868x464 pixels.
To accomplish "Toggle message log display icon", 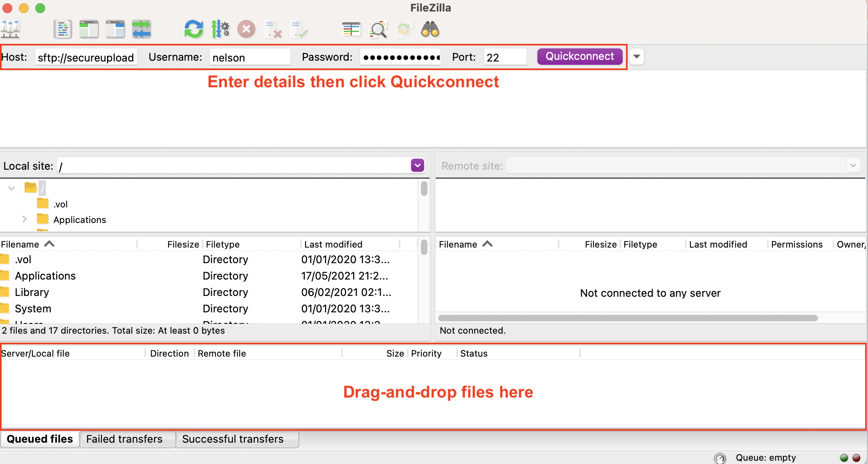I will click(63, 30).
